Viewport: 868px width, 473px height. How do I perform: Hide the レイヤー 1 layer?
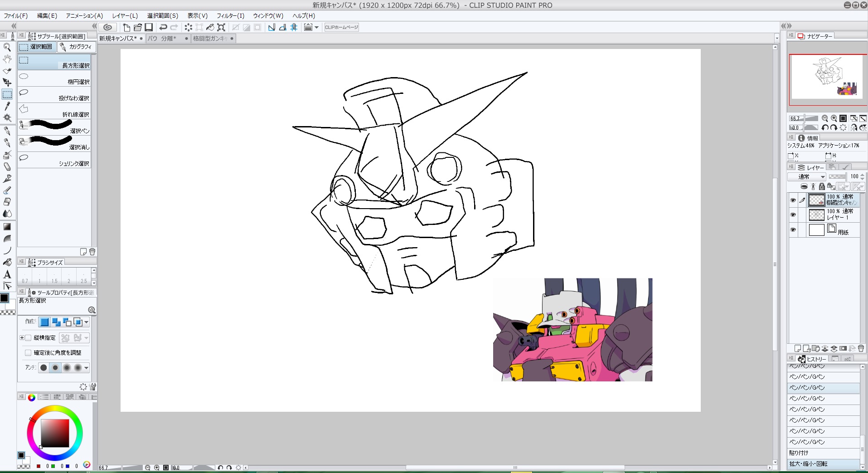793,215
